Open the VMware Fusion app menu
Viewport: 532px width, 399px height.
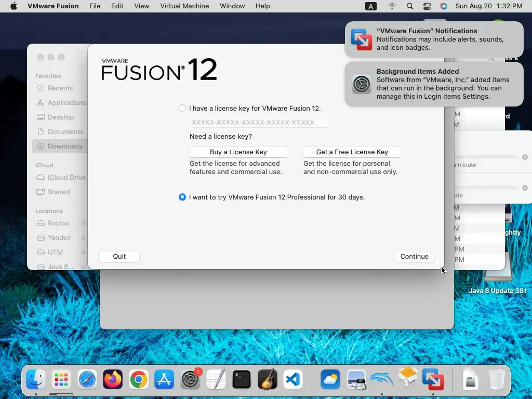53,6
